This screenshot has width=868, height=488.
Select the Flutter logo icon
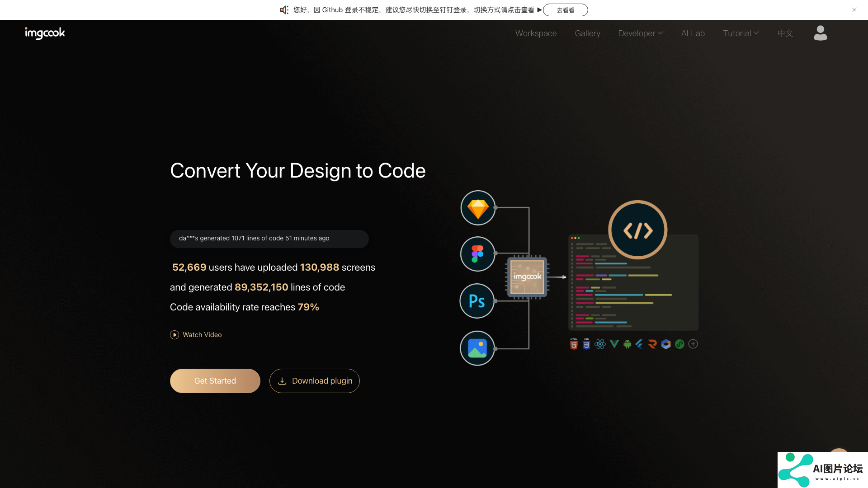[639, 344]
